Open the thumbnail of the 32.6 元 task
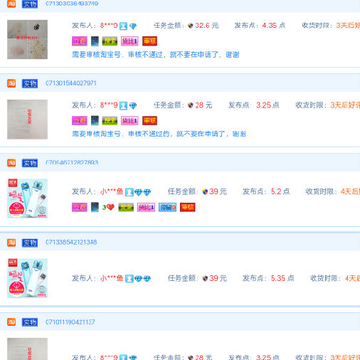The height and width of the screenshot is (360, 360). pyautogui.click(x=27, y=39)
